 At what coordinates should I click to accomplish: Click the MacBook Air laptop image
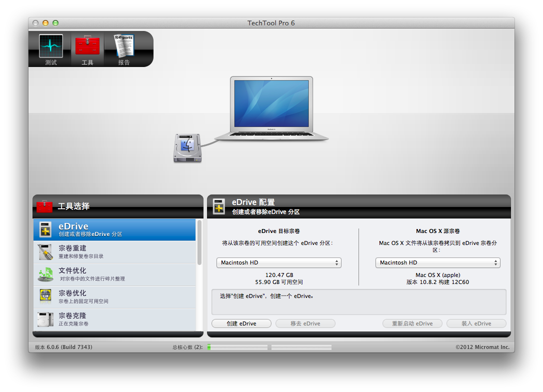tap(271, 108)
